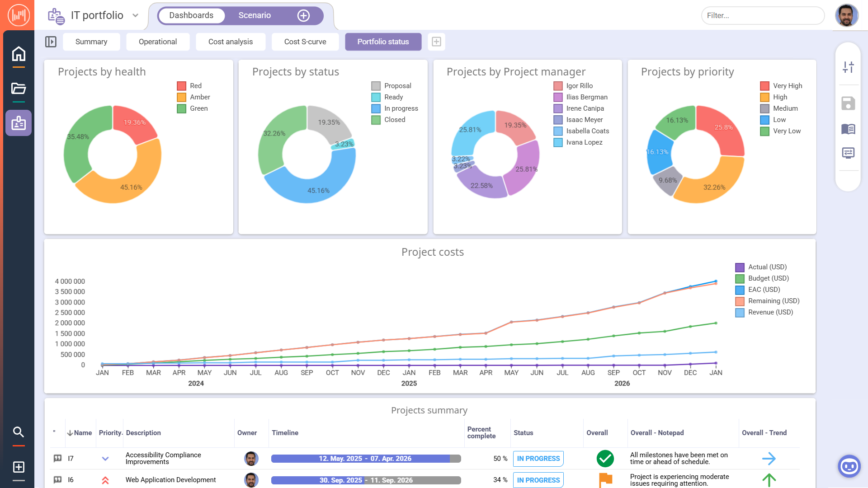
Task: Open the Home icon in sidebar
Action: click(19, 54)
